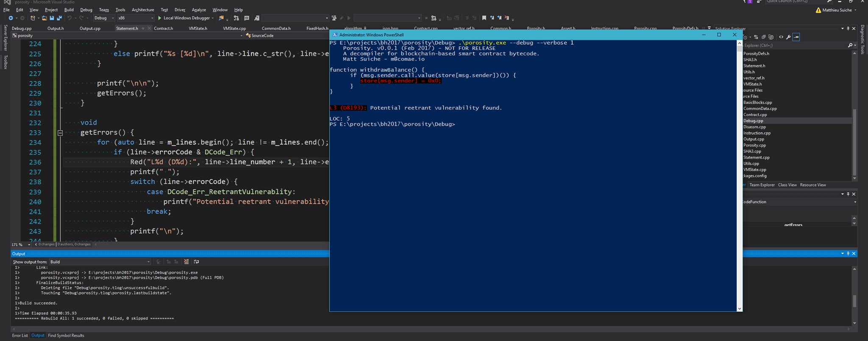Viewport: 868px width, 341px height.
Task: Click Solution Explorer show all files icon
Action: pos(771,37)
